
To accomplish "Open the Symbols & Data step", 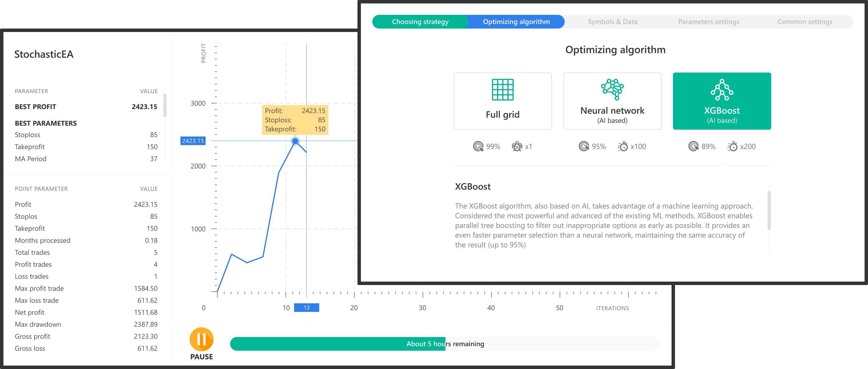I will (612, 22).
